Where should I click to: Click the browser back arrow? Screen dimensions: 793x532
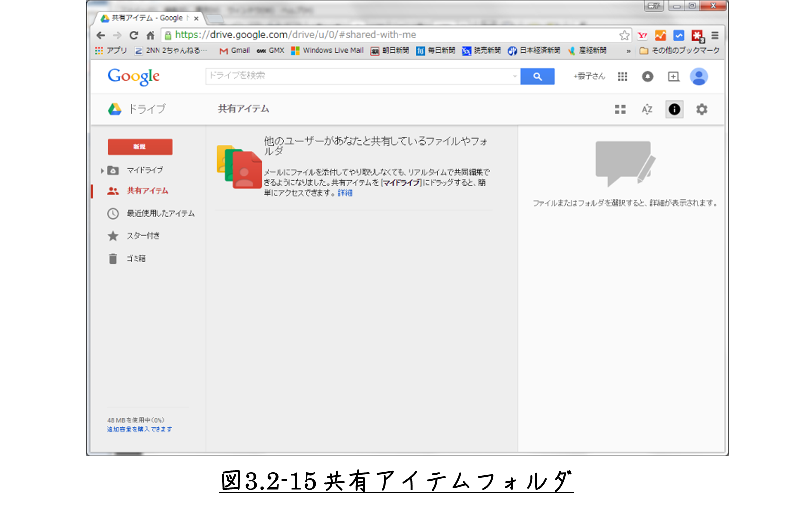[x=101, y=35]
